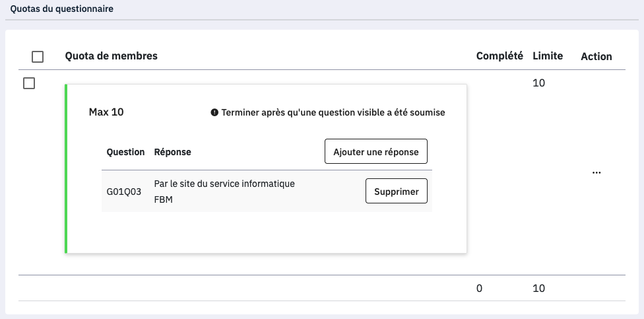Click the exclamation info icon beside Terminer
Image resolution: width=644 pixels, height=319 pixels.
(x=214, y=113)
